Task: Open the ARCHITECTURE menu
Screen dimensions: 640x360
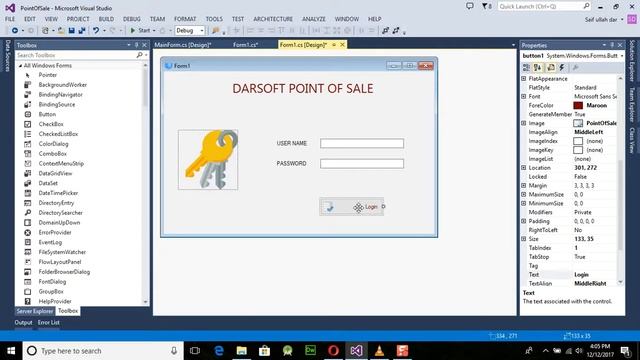Action: tap(273, 19)
